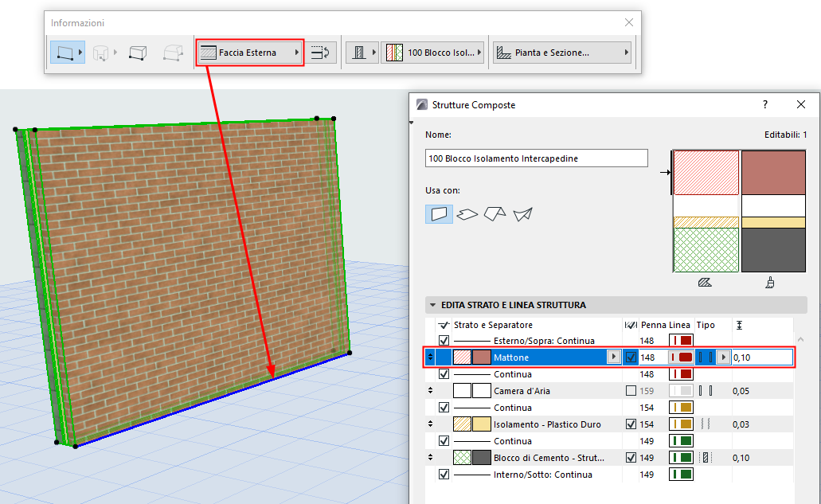Click the flip wall reference line icon

pos(323,53)
